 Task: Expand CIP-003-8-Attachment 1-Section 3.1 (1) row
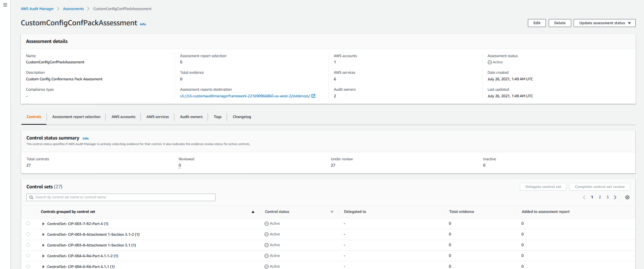pos(43,245)
